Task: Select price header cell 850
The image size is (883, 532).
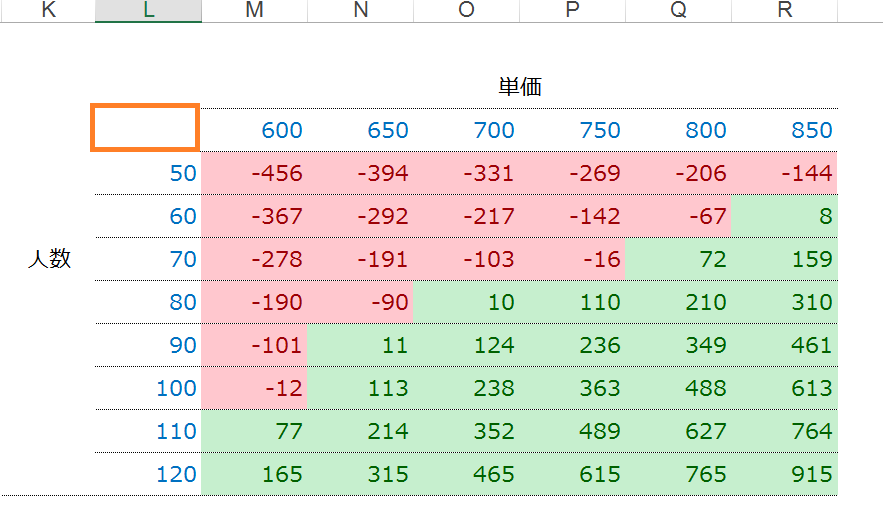Action: pyautogui.click(x=784, y=130)
